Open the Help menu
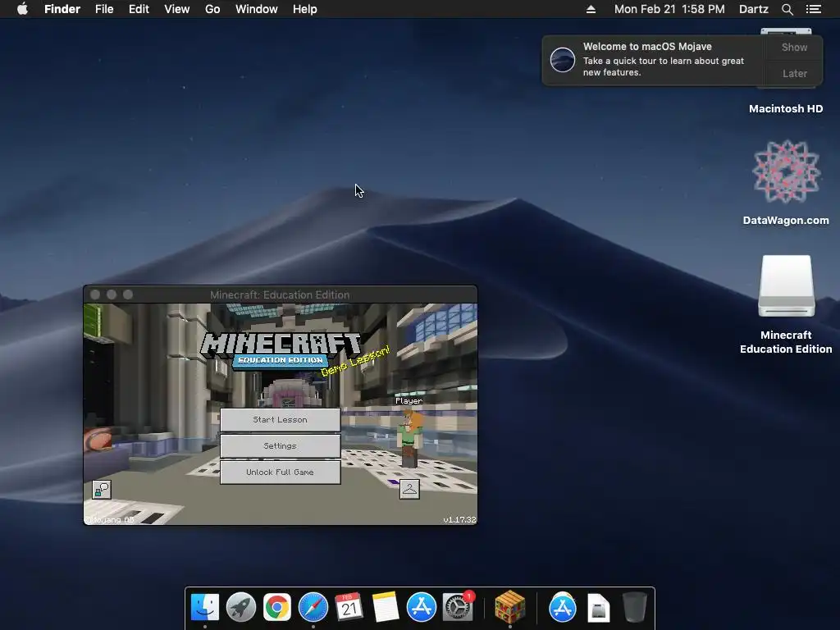This screenshot has width=840, height=630. click(305, 9)
